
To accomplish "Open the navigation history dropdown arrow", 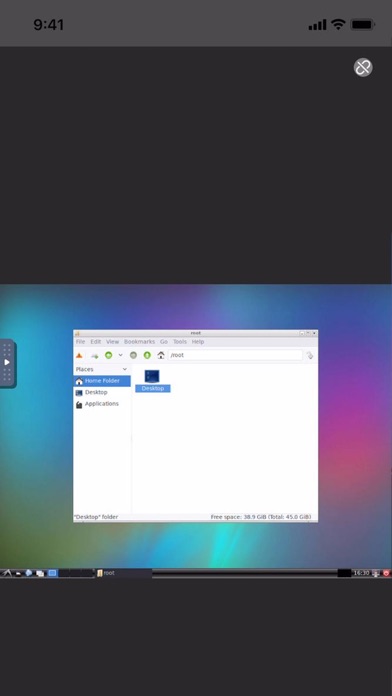I will pyautogui.click(x=120, y=355).
